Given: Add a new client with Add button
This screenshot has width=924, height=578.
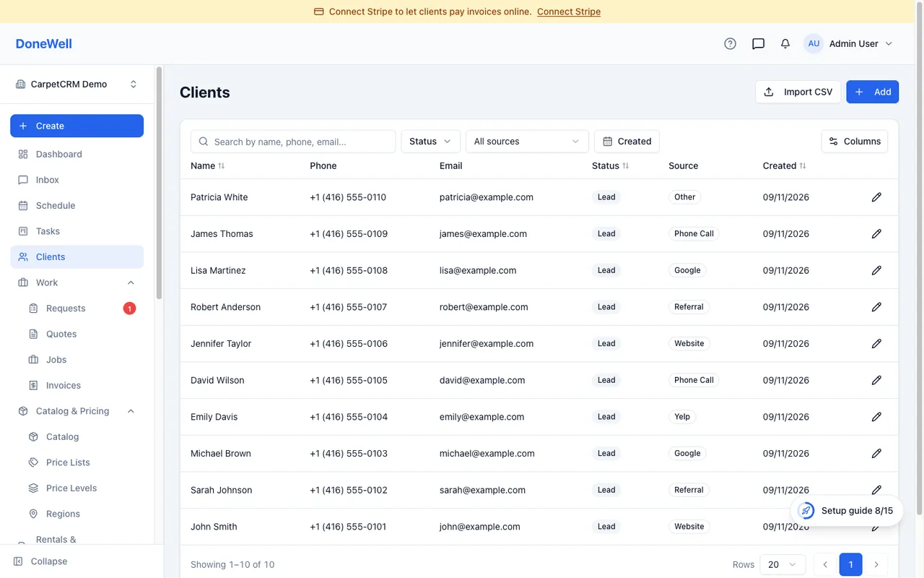Looking at the screenshot, I should [873, 92].
